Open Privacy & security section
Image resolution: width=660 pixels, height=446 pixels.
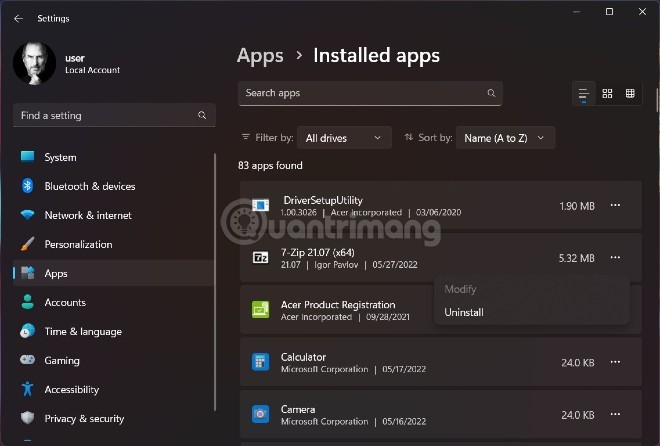tap(84, 418)
